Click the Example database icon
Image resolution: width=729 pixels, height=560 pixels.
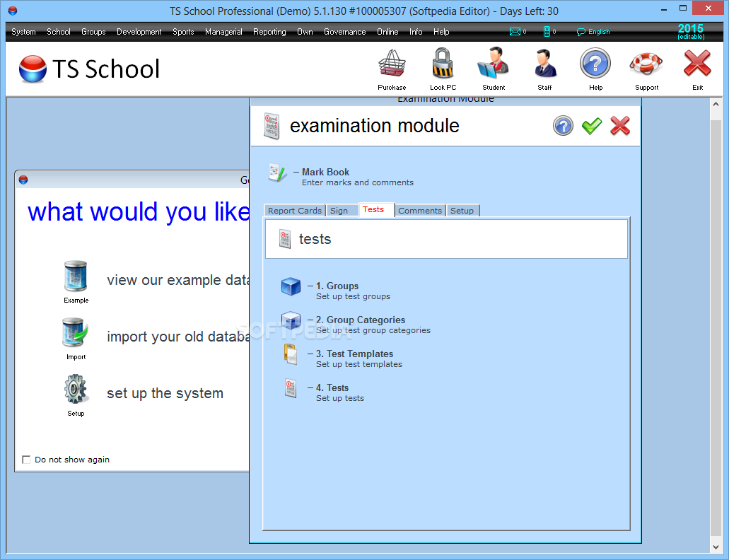click(x=76, y=276)
